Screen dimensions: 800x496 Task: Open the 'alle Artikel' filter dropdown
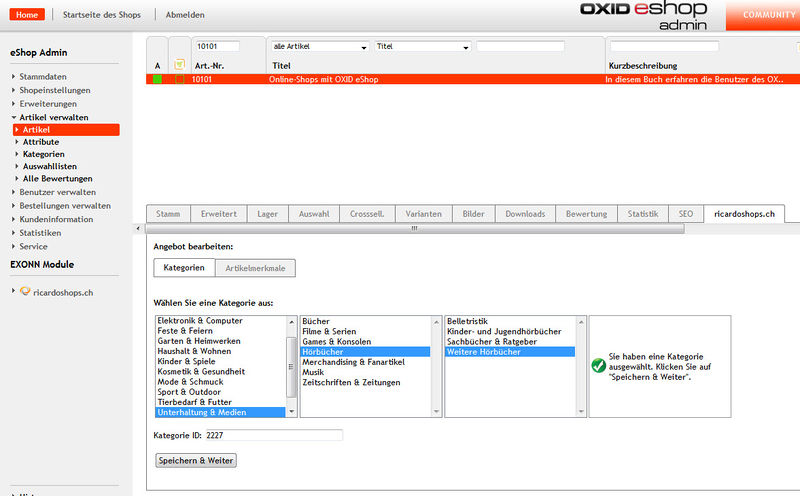coord(319,46)
